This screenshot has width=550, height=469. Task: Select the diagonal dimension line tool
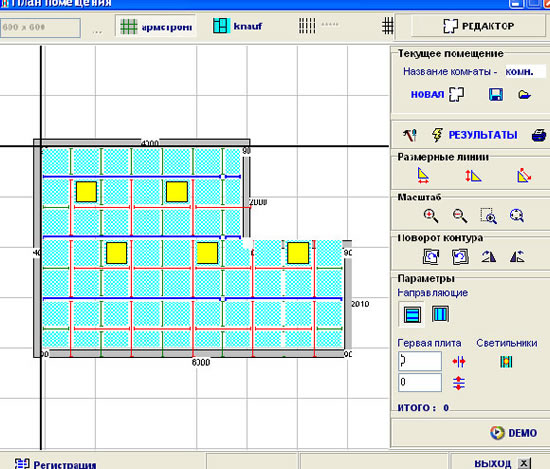coord(524,175)
